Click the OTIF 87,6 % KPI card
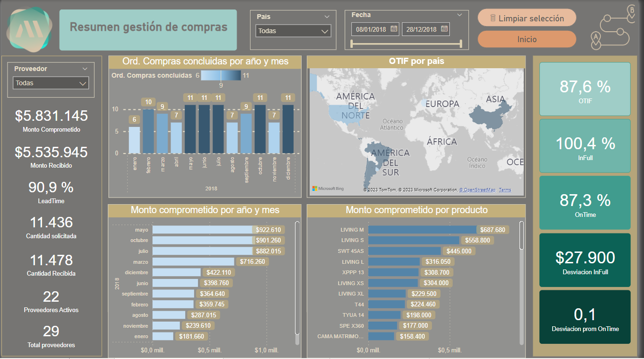644x359 pixels. 585,89
